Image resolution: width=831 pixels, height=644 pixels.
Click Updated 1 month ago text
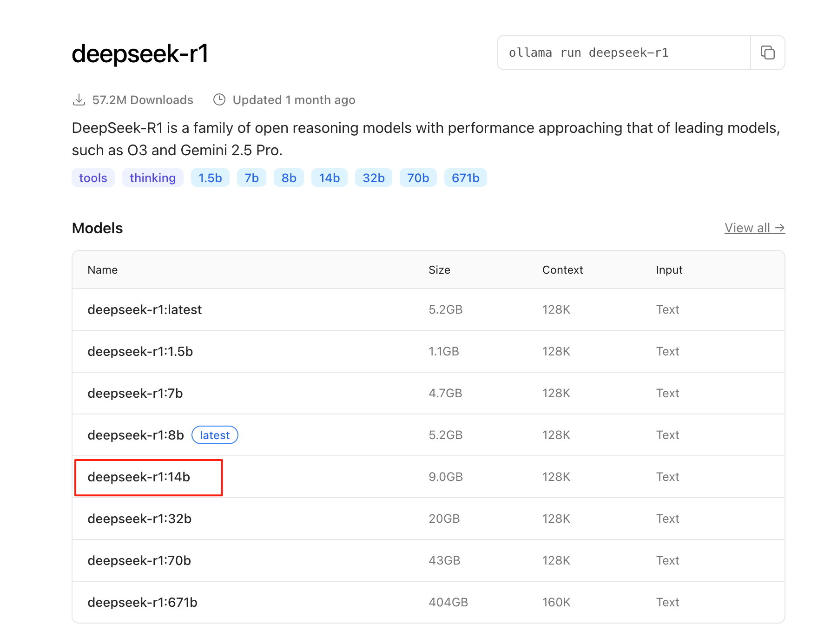pos(294,100)
